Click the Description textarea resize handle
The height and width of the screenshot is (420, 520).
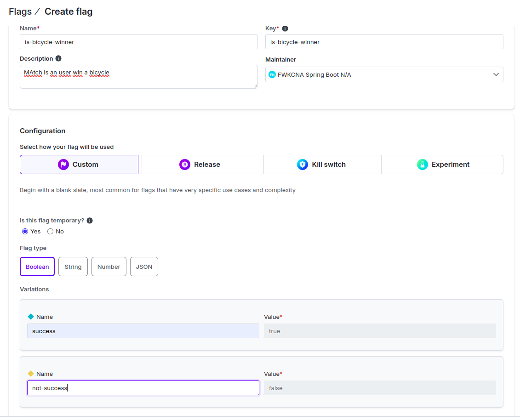pos(255,86)
